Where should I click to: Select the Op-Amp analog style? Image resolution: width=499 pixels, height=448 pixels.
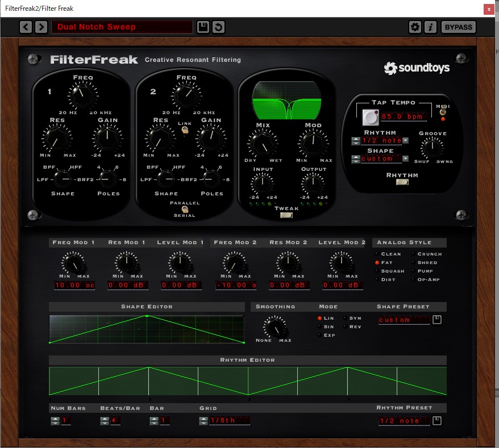pos(426,280)
